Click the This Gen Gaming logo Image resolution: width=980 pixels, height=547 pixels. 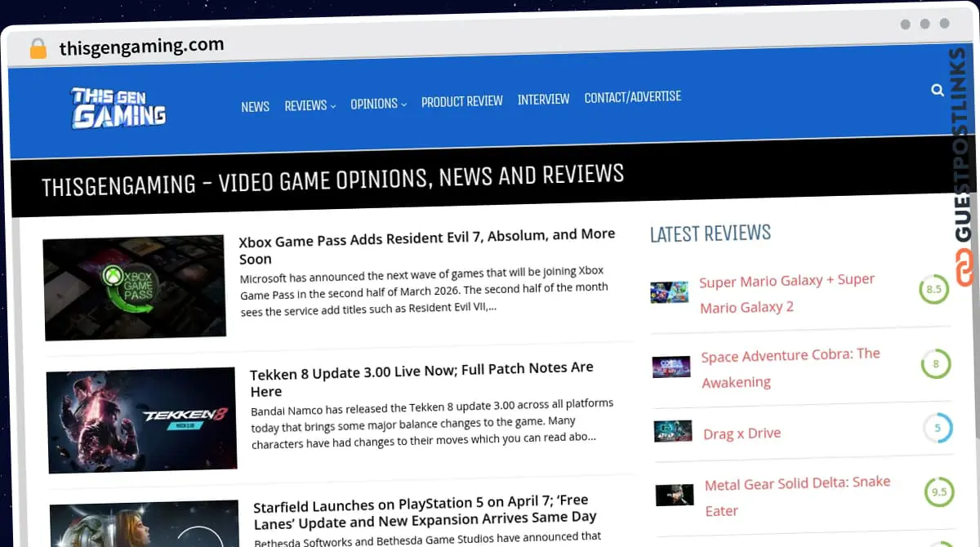(x=118, y=106)
